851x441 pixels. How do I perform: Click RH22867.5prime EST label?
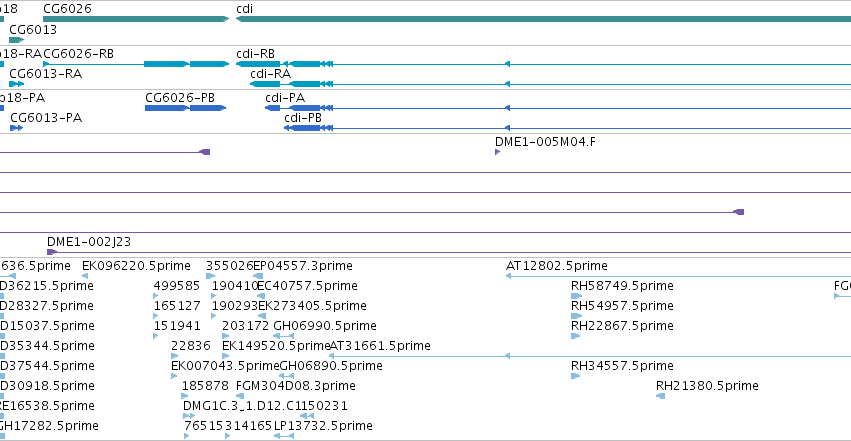623,326
